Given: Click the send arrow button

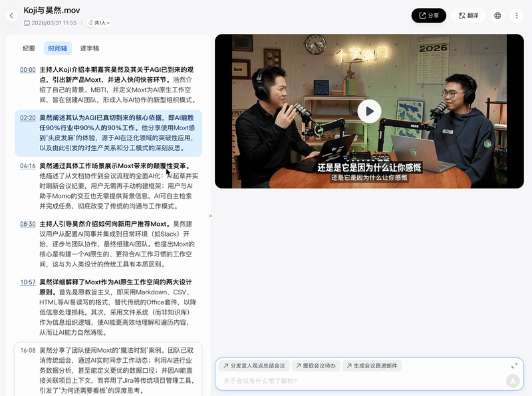Looking at the screenshot, I should coord(513,381).
